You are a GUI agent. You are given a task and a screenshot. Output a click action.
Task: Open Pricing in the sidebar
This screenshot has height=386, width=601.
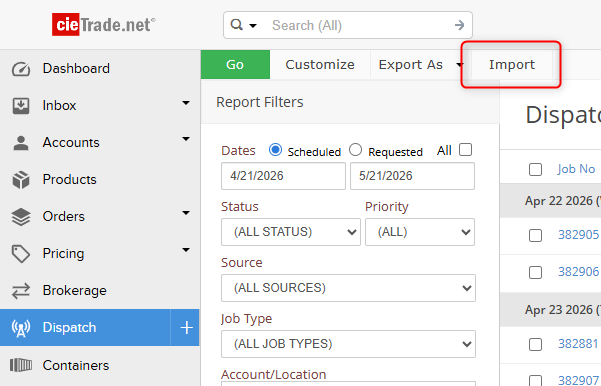(63, 253)
